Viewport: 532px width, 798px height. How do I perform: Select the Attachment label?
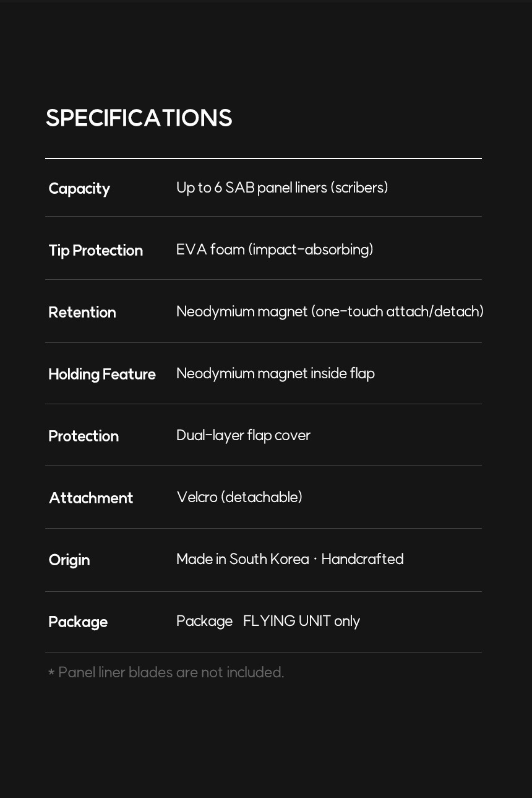pos(91,498)
